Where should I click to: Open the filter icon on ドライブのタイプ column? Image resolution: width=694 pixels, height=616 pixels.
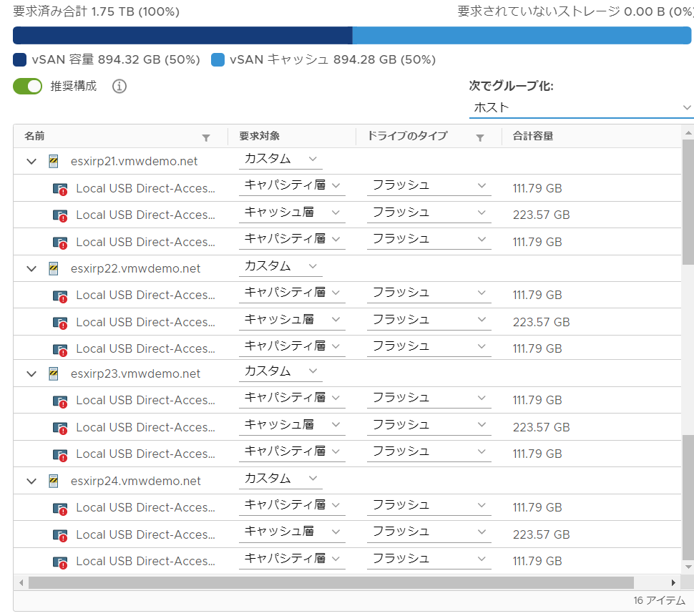pos(479,137)
